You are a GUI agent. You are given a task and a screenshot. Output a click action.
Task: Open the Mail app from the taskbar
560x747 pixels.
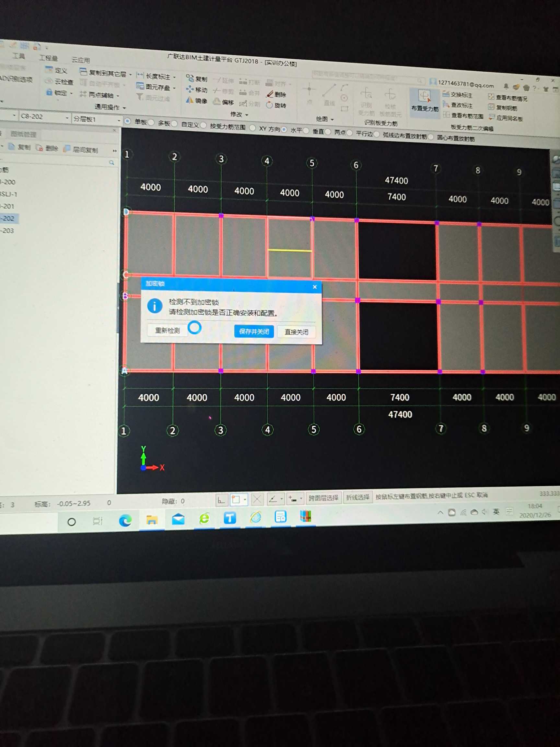click(178, 519)
